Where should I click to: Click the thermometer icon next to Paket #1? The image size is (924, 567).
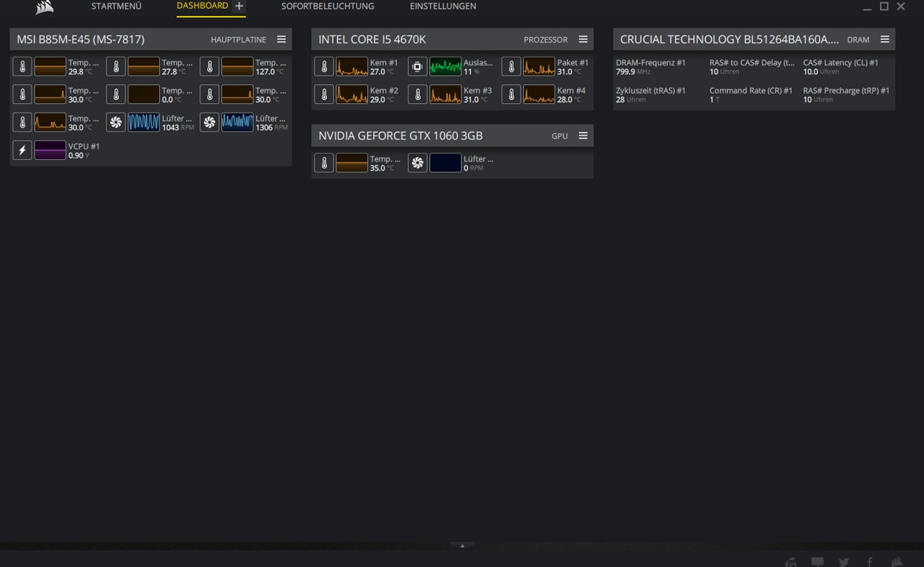[511, 67]
